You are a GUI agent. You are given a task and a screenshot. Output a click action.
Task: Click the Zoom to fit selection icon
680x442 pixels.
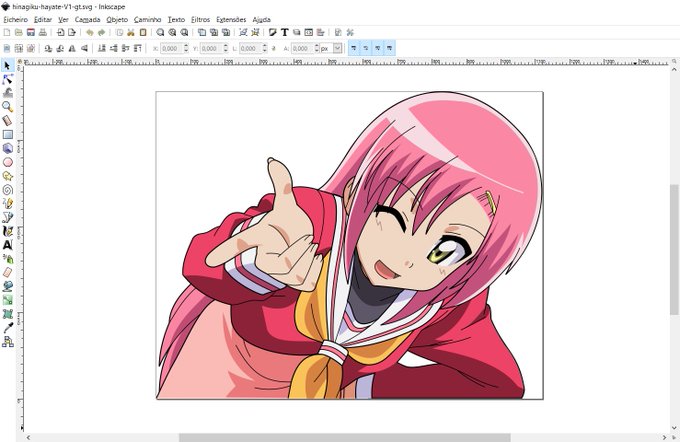point(160,33)
